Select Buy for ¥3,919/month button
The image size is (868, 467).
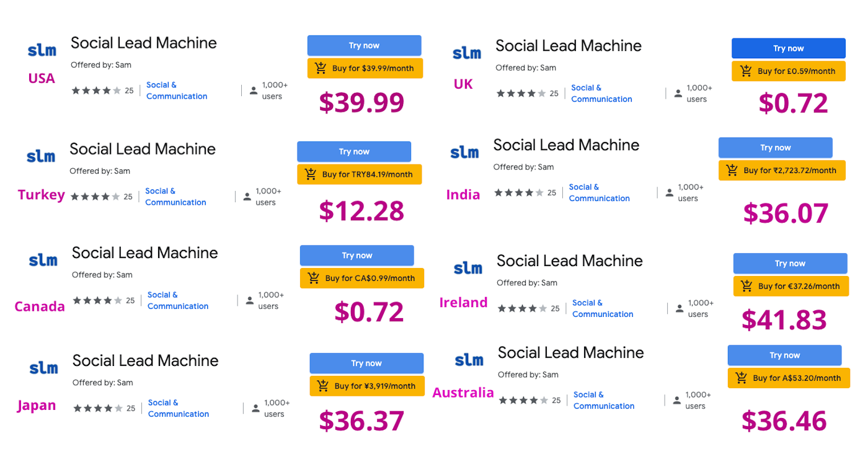pyautogui.click(x=367, y=386)
